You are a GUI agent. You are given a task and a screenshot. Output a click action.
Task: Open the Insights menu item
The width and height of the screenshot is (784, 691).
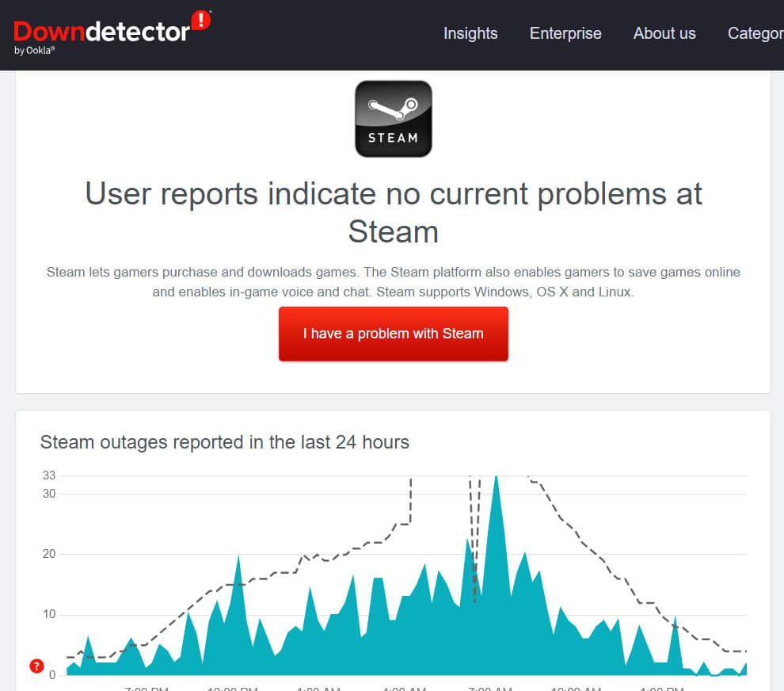pos(470,33)
